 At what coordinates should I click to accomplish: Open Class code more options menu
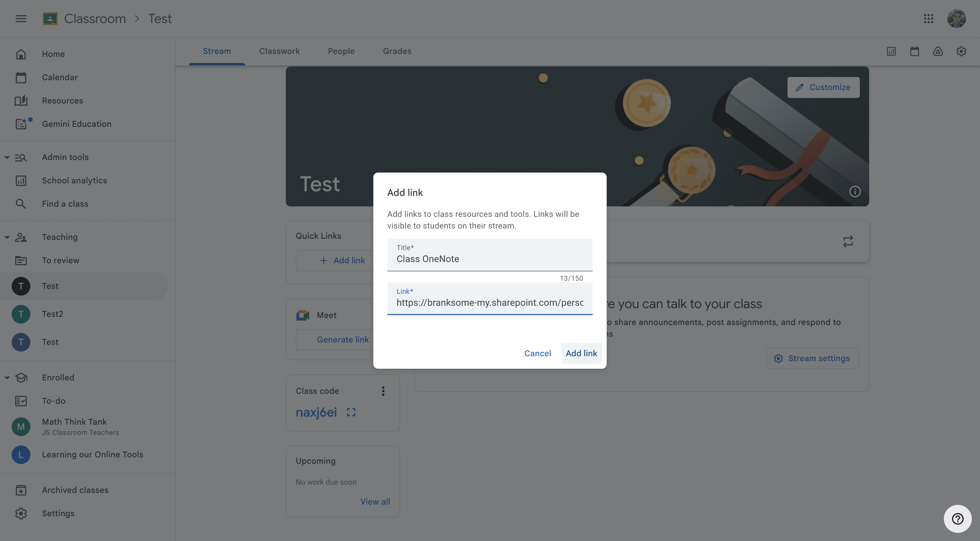coord(383,391)
